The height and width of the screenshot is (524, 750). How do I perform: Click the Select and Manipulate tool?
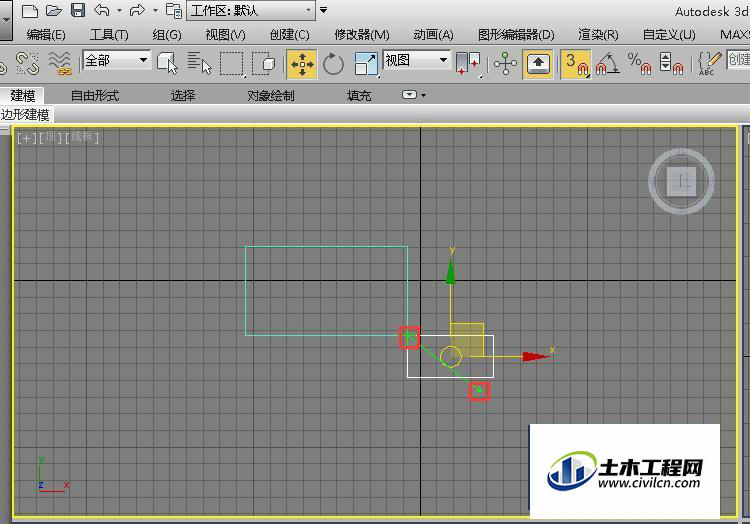[506, 64]
